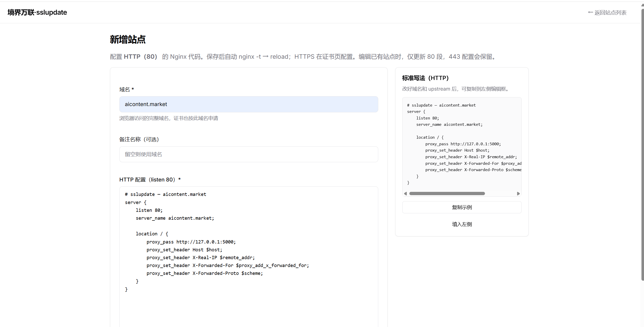Click example panel proxy_pass line

[x=463, y=144]
